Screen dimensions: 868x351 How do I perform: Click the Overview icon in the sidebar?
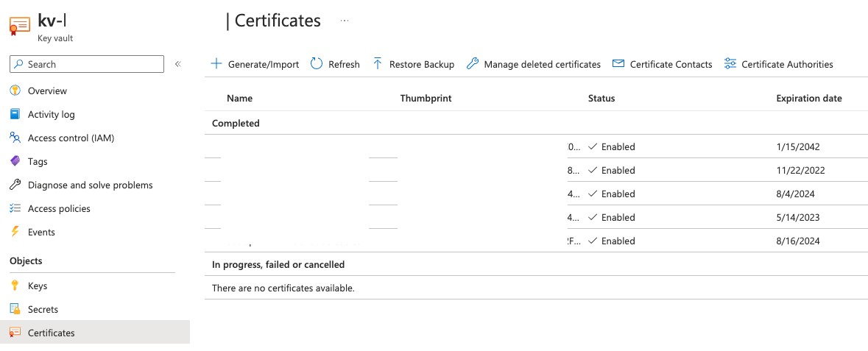click(15, 91)
